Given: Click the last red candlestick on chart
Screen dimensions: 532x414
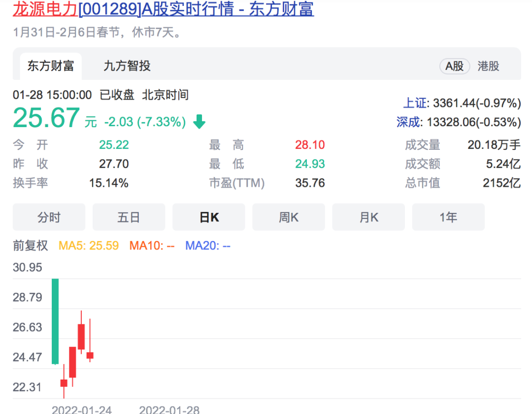Looking at the screenshot, I should (90, 355).
